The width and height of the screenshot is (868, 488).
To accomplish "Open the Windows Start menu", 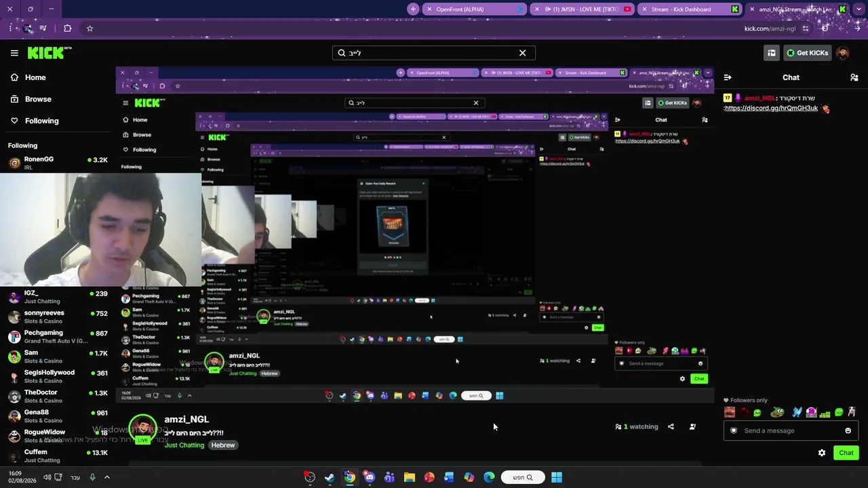I will click(556, 477).
